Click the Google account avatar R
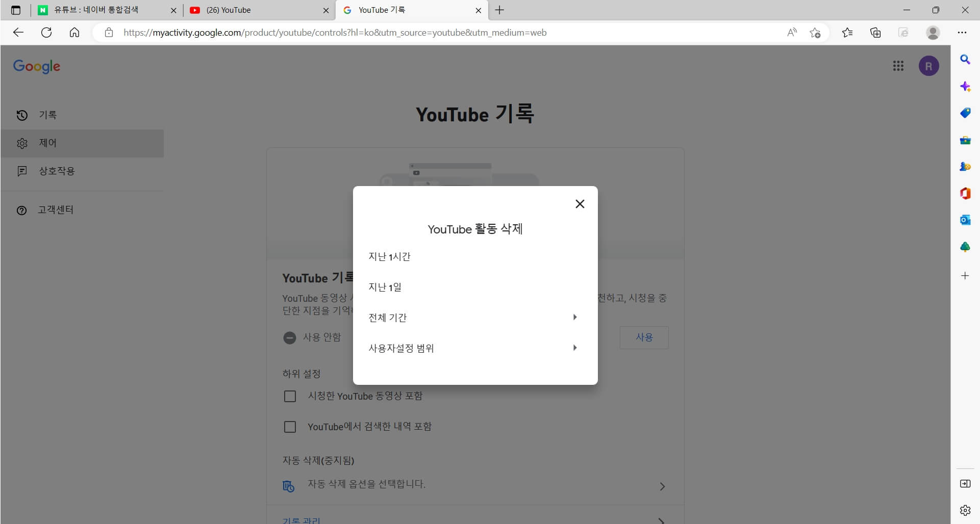Screen dimensions: 980x524 click(x=929, y=66)
